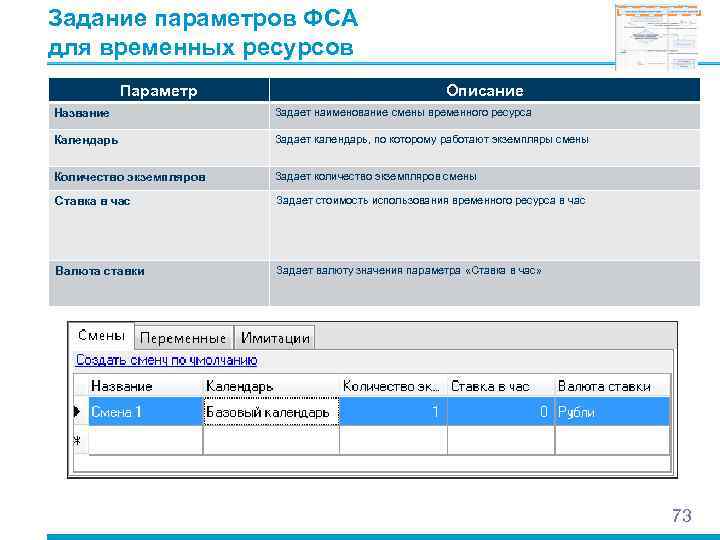
Task: Click the Описание table header
Action: 485,90
